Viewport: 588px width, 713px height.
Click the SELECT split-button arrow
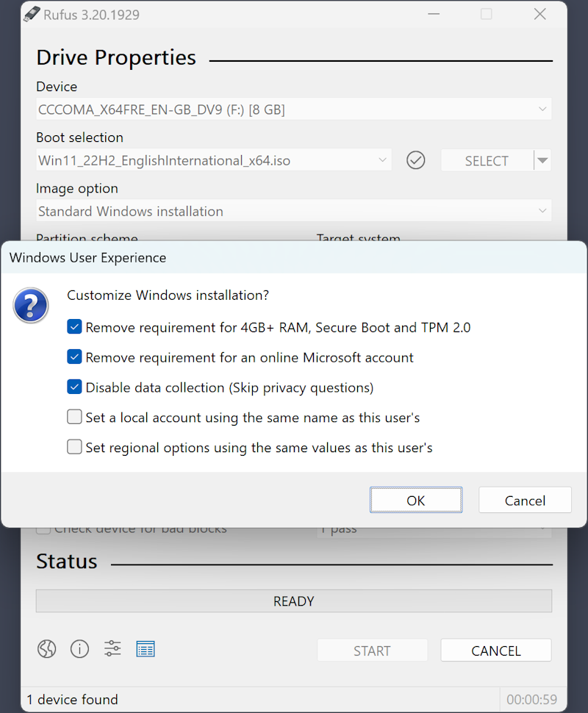(542, 160)
